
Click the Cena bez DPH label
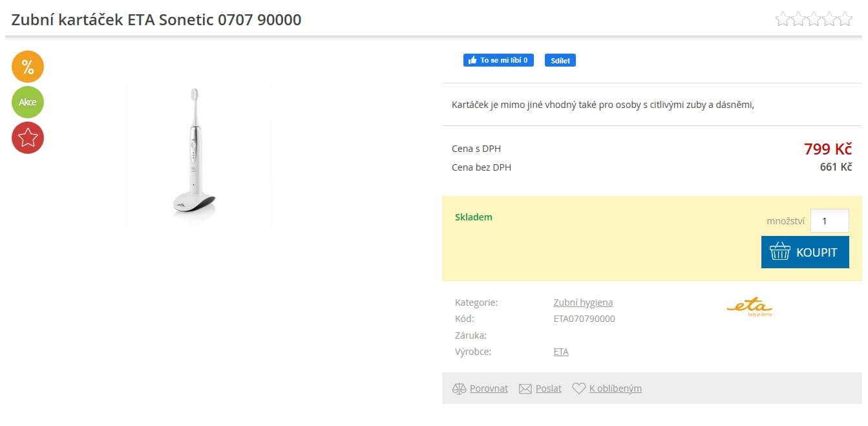482,167
